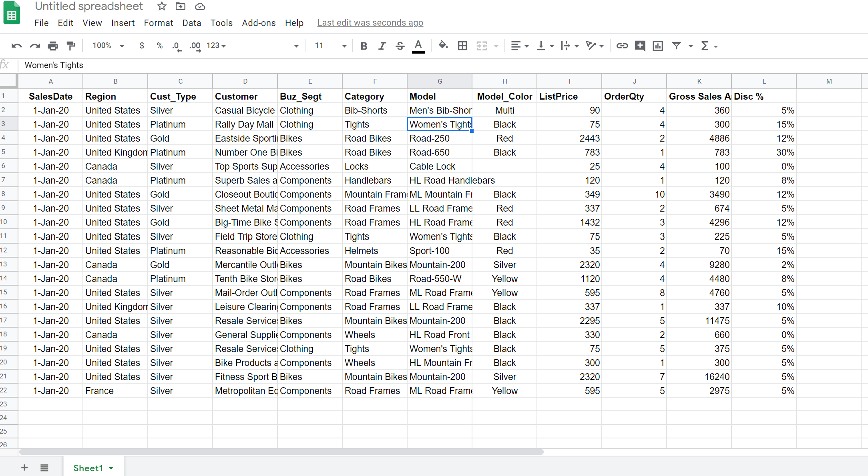
Task: Click the Undo arrow icon
Action: point(16,46)
